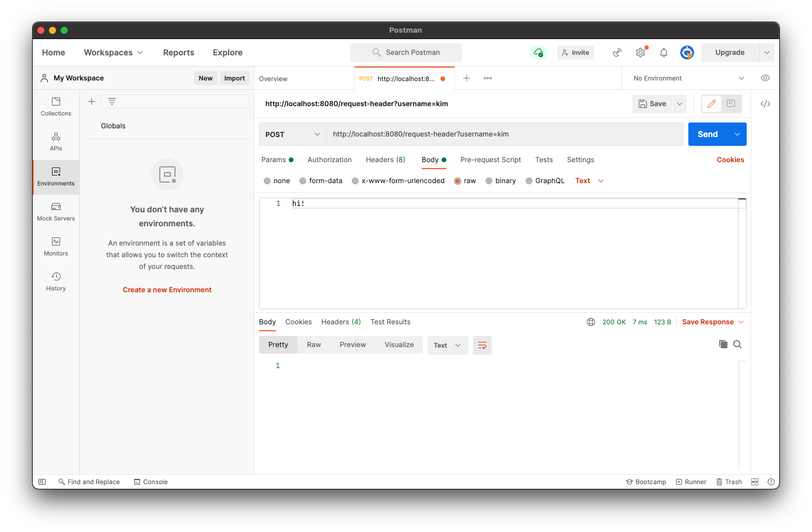Viewport: 812px width, 532px height.
Task: Click the Import button
Action: click(235, 78)
